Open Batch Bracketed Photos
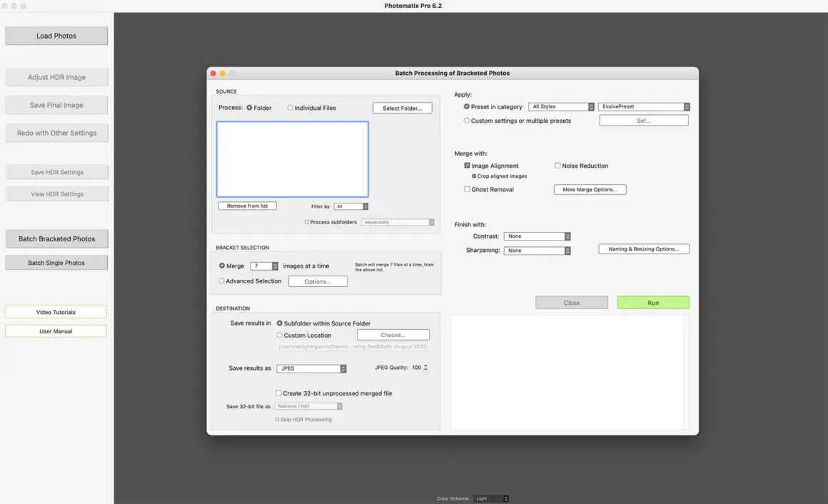 pyautogui.click(x=56, y=238)
